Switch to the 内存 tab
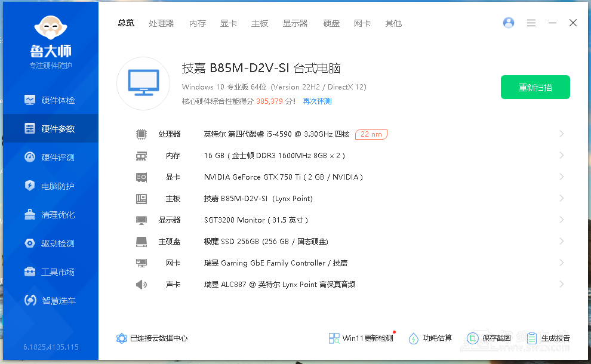Screen dimensions: 591x364 coord(198,23)
